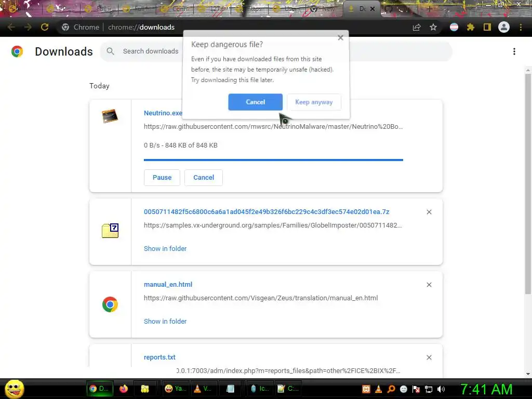This screenshot has width=532, height=399.
Task: Open the C... notepad taskbar item
Action: pos(287,389)
